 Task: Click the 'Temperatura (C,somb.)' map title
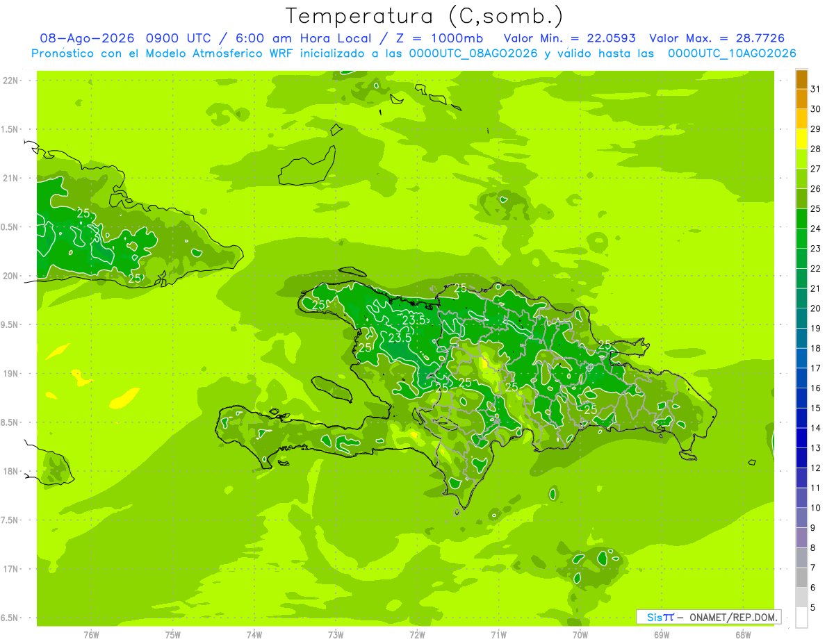click(424, 15)
